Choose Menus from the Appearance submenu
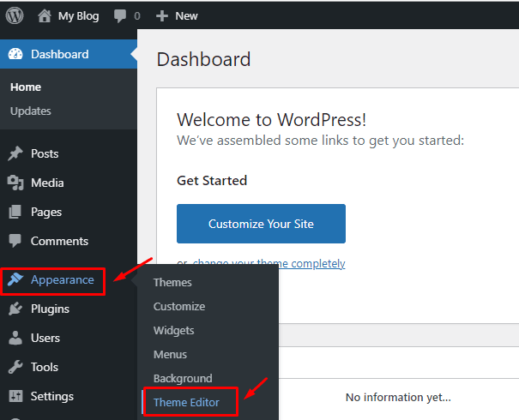 170,354
